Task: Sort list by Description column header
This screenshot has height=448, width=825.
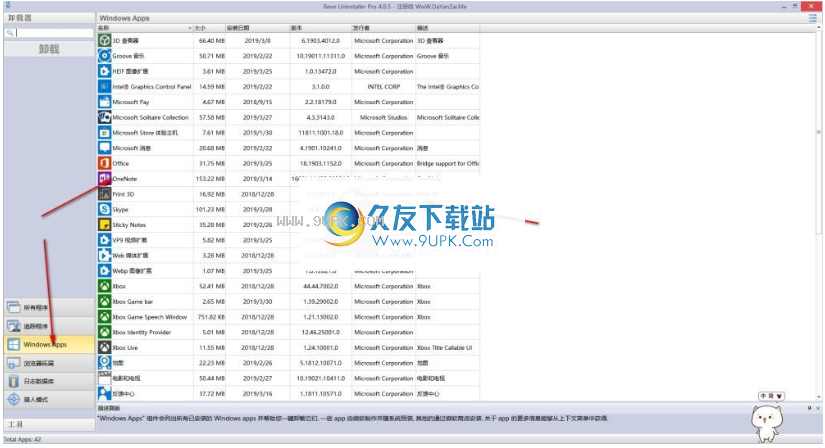Action: (x=448, y=28)
